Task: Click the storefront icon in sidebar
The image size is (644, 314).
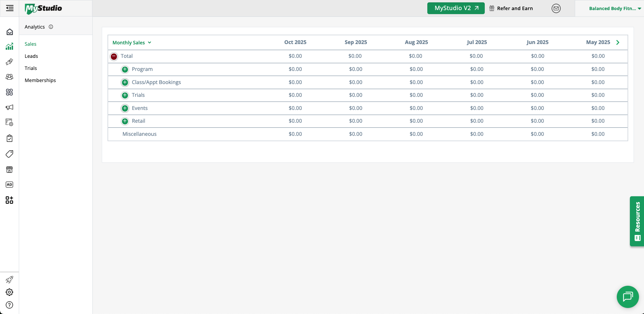Action: [x=9, y=169]
